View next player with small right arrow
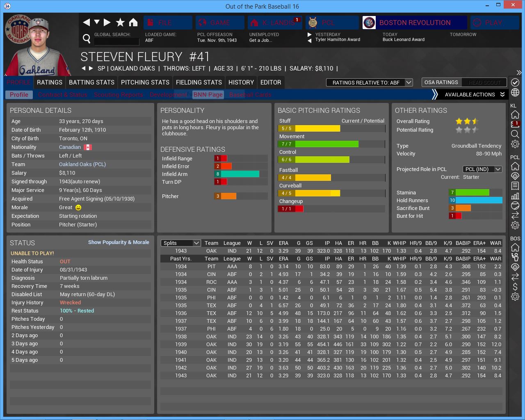Image resolution: width=525 pixels, height=420 pixels. coord(91,68)
